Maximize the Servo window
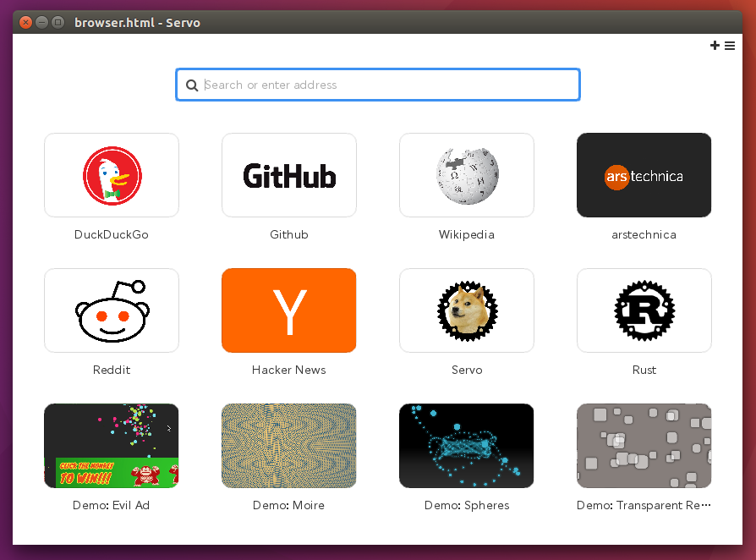The image size is (756, 560). [x=58, y=22]
